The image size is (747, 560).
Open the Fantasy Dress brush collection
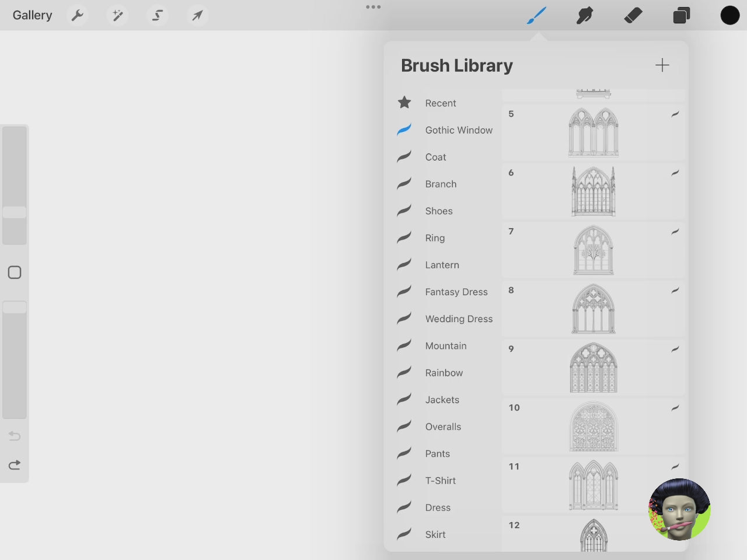456,292
